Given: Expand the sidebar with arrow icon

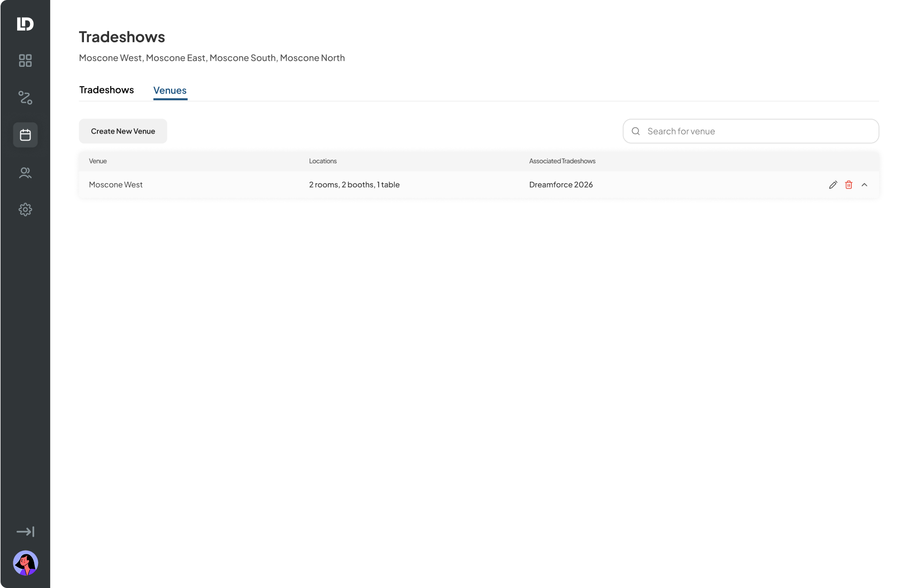Looking at the screenshot, I should [x=25, y=531].
